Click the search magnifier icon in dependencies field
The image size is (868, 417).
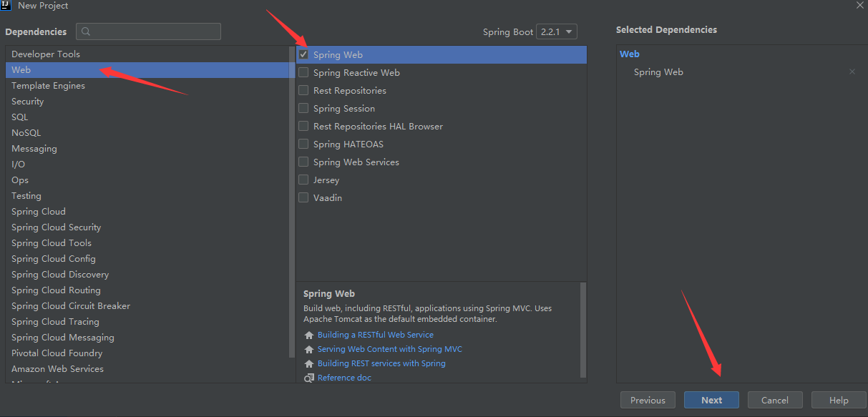pyautogui.click(x=87, y=31)
